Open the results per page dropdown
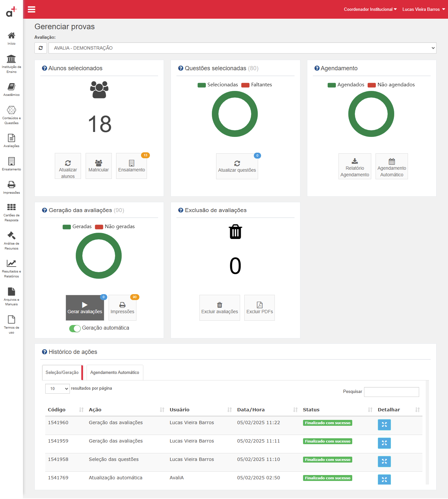This screenshot has width=448, height=499. (x=57, y=389)
